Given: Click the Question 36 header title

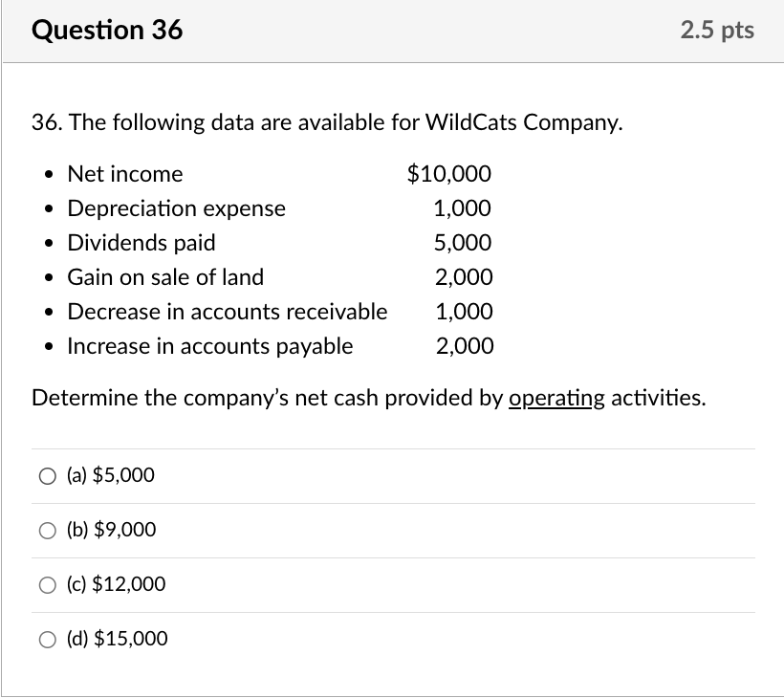Looking at the screenshot, I should pyautogui.click(x=108, y=30).
